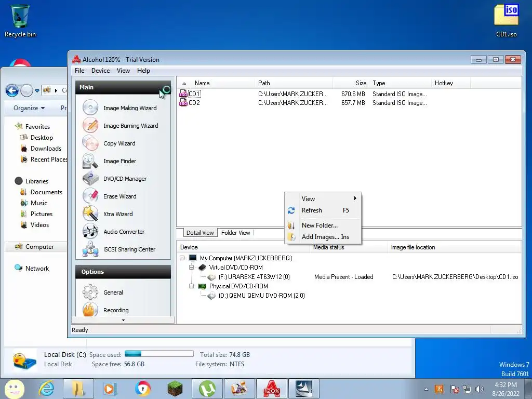Click the 670.6 MB size of CD1
This screenshot has height=399, width=532.
click(x=353, y=94)
